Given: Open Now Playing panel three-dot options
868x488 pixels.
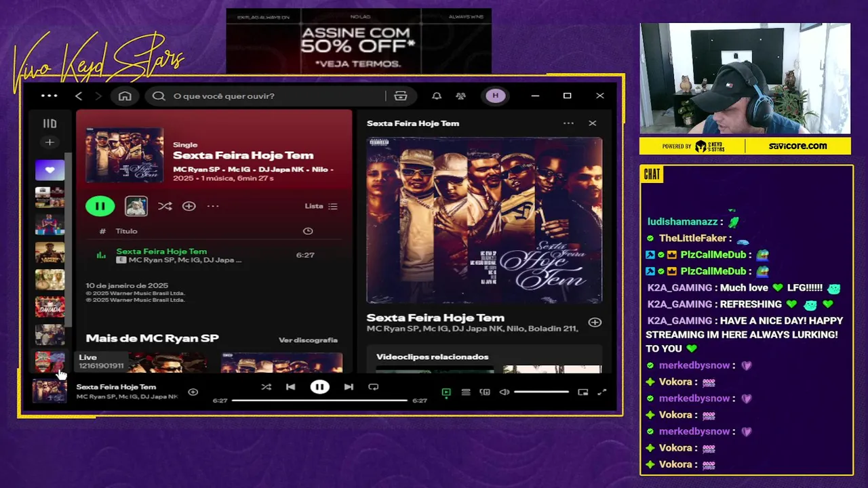Looking at the screenshot, I should pos(568,123).
